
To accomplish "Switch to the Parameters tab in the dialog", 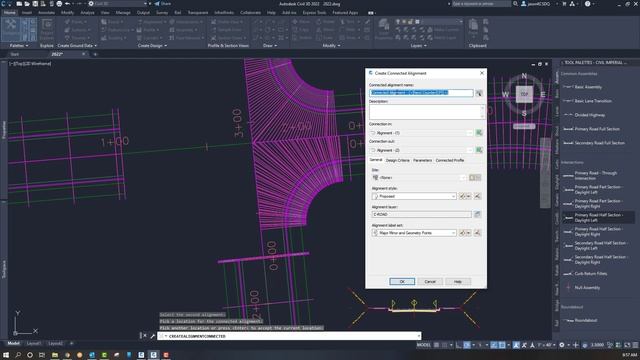I will click(x=422, y=160).
